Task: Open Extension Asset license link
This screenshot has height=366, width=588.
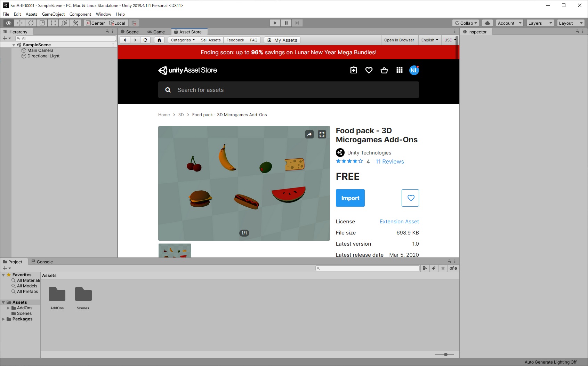Action: 399,222
